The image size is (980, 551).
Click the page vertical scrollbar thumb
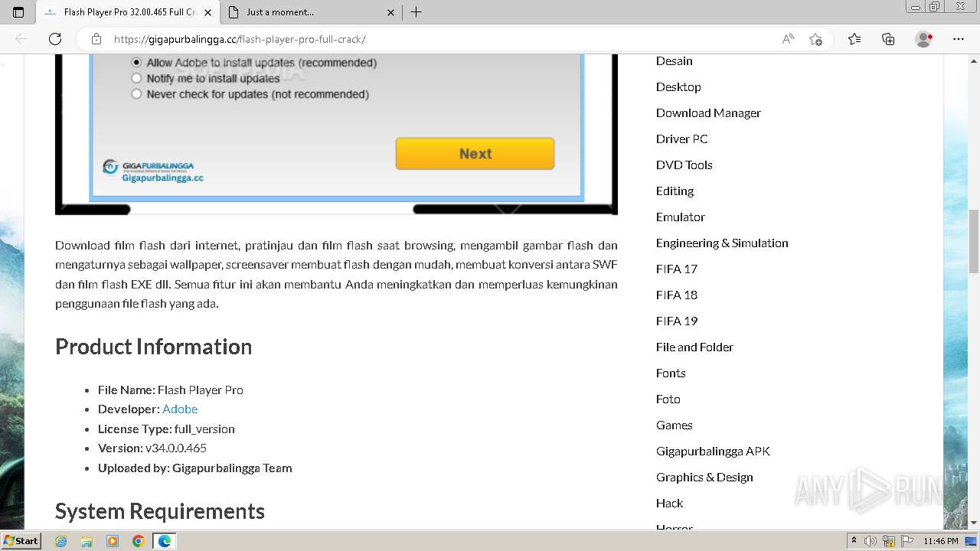[973, 240]
